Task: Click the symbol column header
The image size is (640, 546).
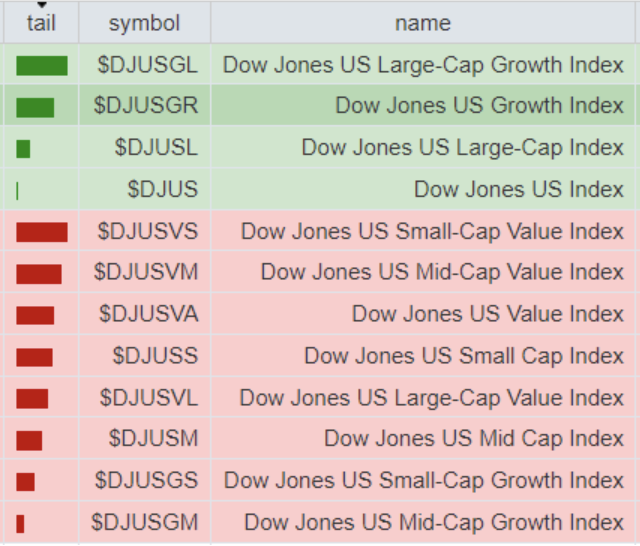Action: coord(144,23)
